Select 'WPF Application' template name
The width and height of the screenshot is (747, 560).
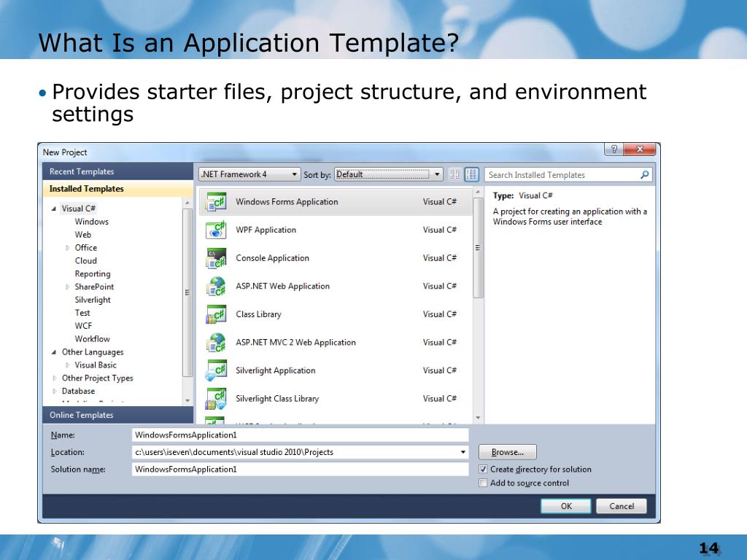click(266, 230)
